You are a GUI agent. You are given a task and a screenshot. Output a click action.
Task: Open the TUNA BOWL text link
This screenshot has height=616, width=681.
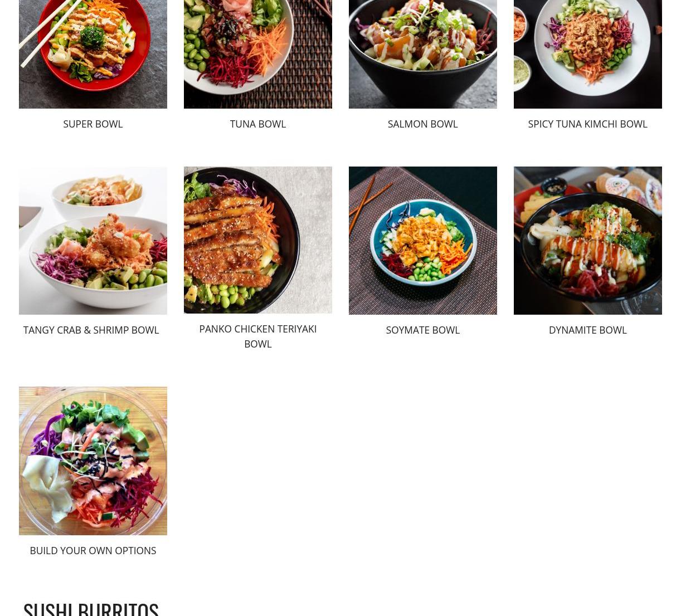[258, 124]
